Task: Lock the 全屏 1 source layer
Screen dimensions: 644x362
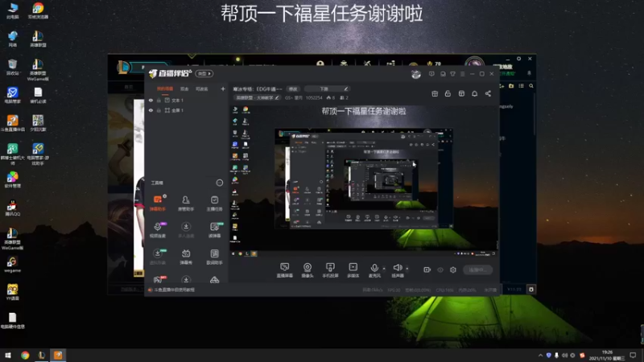Action: tap(159, 110)
